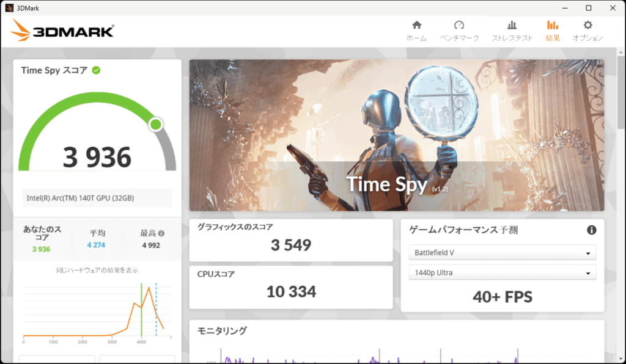The image size is (626, 364).
Task: Click the Results (結果) orange chart icon
Action: pyautogui.click(x=552, y=25)
